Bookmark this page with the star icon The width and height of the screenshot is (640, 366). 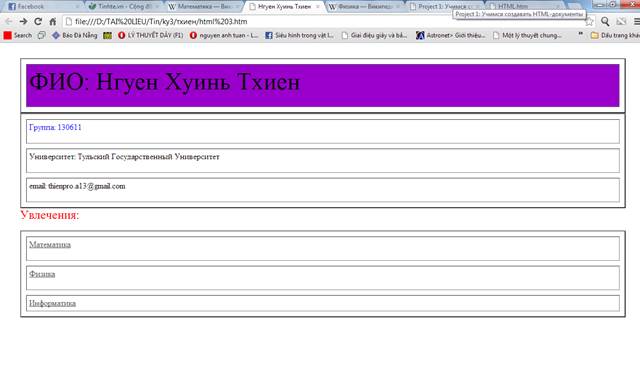589,22
